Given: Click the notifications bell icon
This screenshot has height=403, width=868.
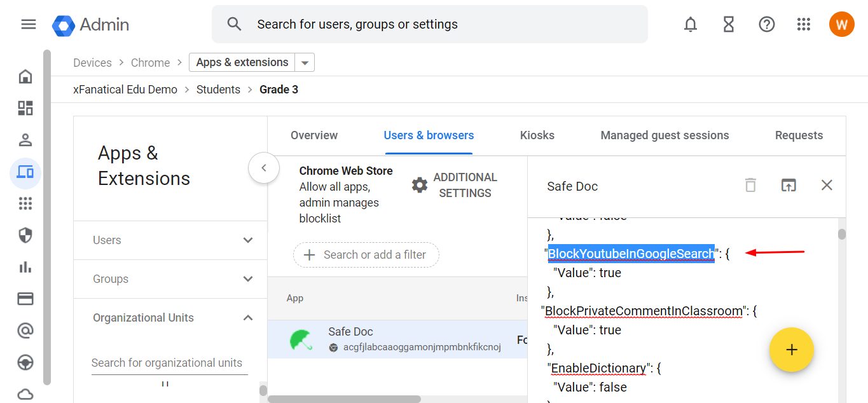Looking at the screenshot, I should coord(691,24).
